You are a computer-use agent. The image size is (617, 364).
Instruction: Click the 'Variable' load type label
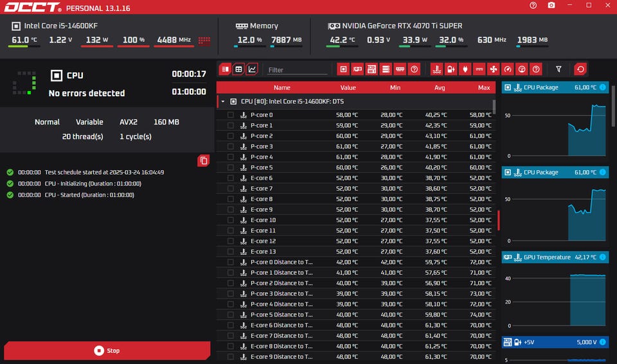click(89, 122)
